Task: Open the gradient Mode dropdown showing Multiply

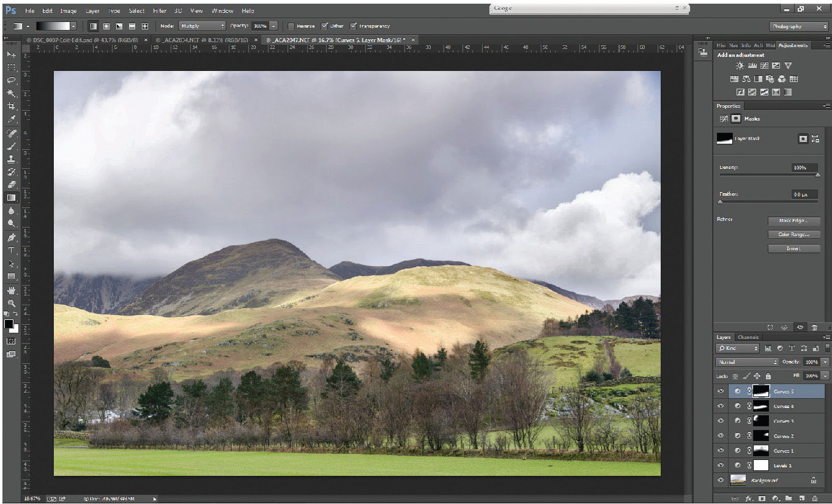Action: click(202, 26)
